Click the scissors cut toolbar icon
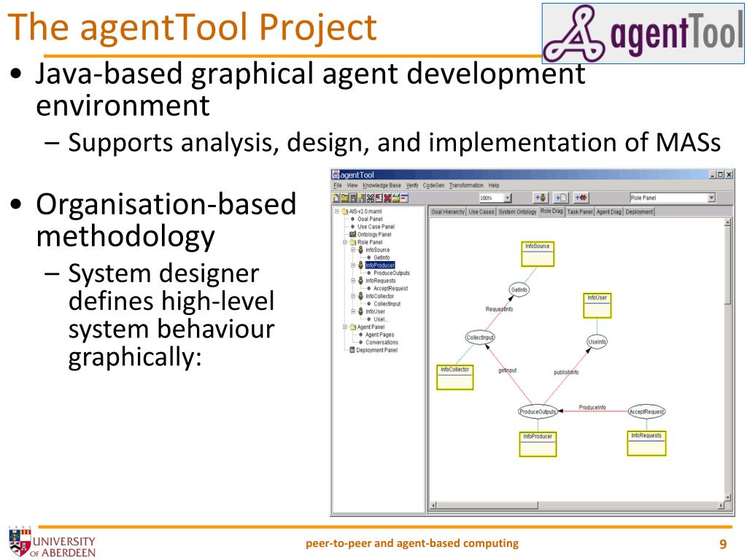The height and width of the screenshot is (560, 747). pyautogui.click(x=370, y=198)
